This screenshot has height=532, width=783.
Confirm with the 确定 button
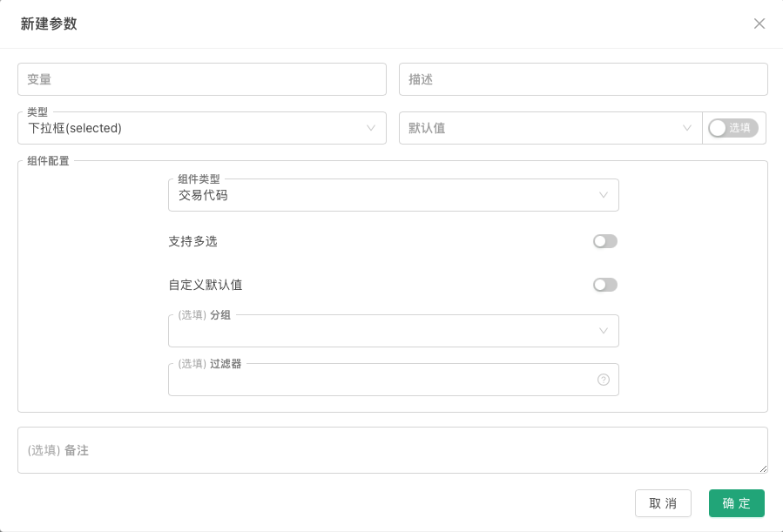tap(736, 503)
